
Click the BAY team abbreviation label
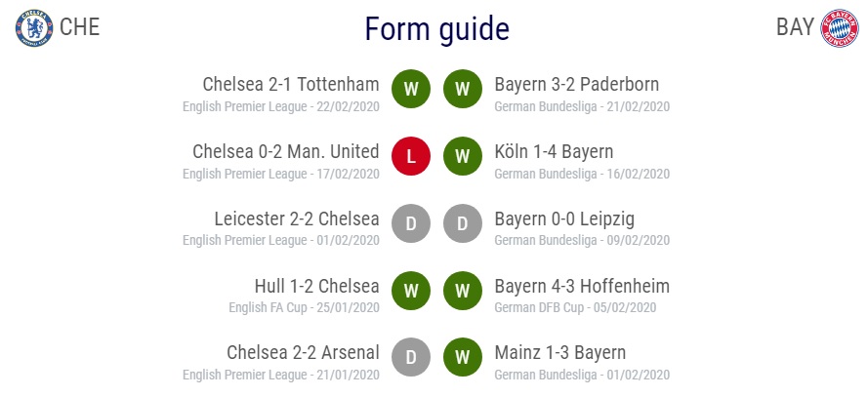(796, 27)
